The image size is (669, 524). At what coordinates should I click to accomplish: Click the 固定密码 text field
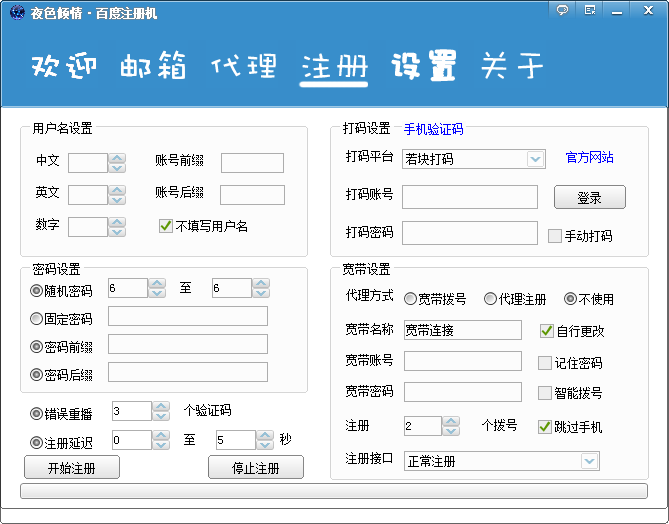(x=188, y=316)
